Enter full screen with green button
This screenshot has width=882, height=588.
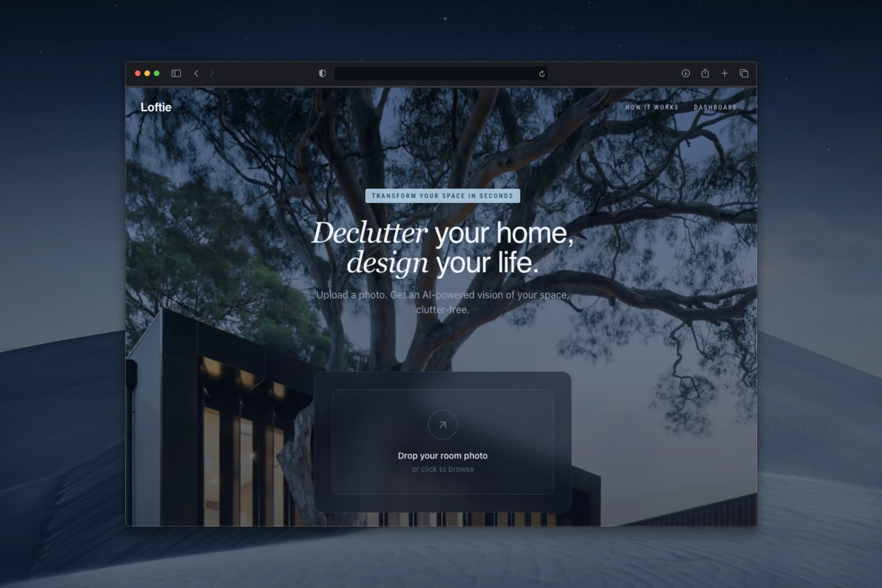tap(157, 73)
